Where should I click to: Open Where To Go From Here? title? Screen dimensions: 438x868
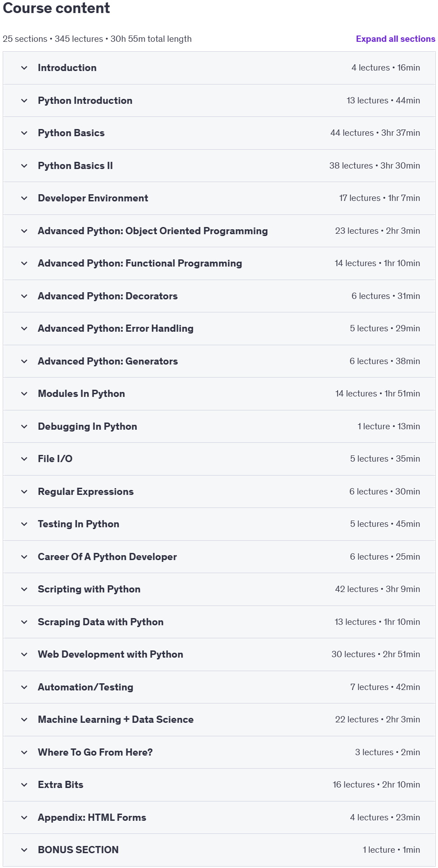click(95, 752)
